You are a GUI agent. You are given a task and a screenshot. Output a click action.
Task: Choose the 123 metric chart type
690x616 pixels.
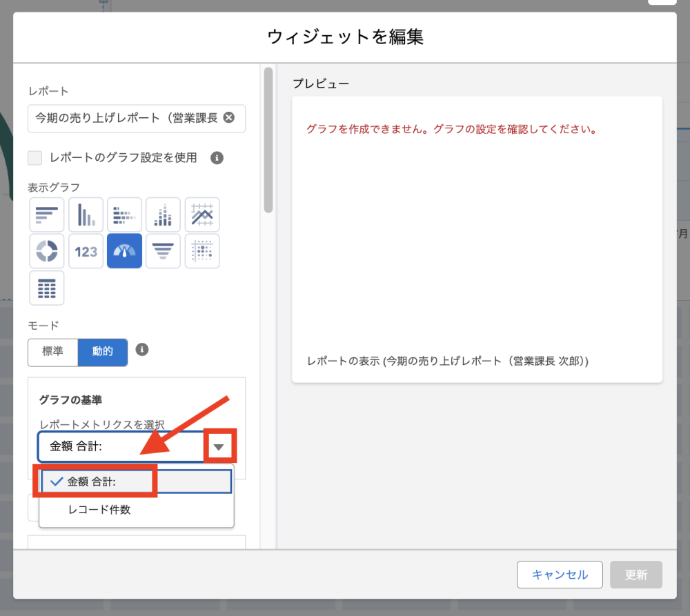click(x=86, y=251)
